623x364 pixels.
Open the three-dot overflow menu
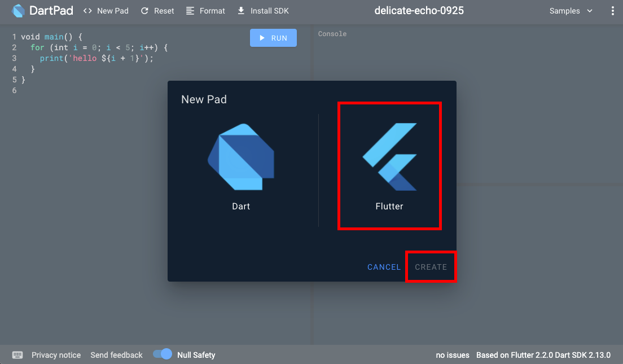[612, 11]
